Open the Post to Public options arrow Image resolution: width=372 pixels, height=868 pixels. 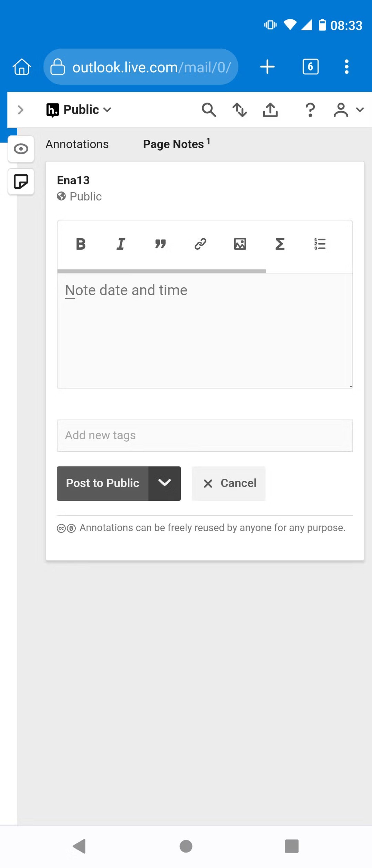coord(164,483)
